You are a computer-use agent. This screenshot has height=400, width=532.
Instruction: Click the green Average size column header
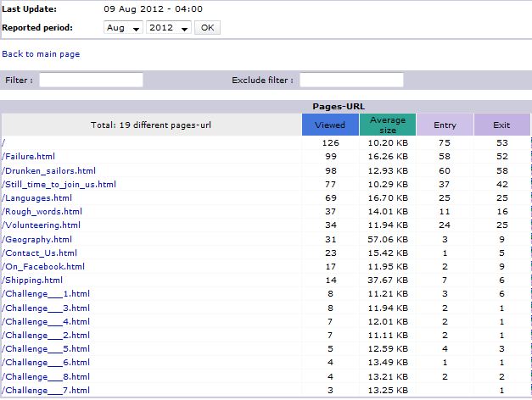click(388, 125)
